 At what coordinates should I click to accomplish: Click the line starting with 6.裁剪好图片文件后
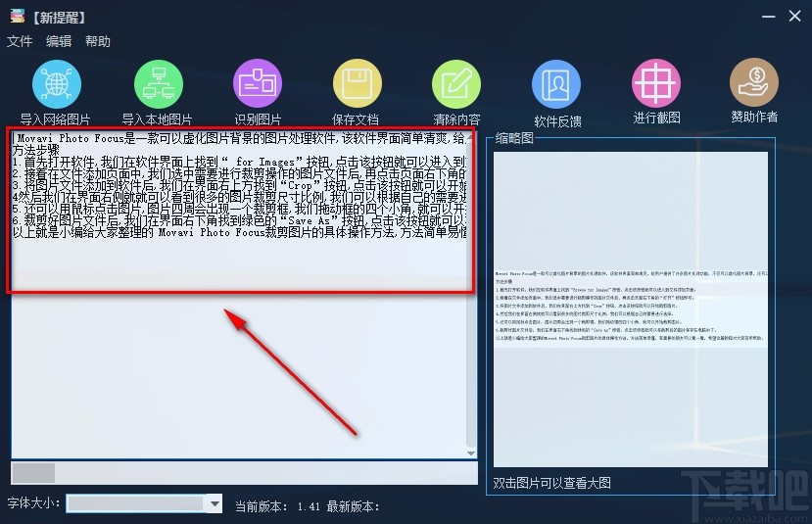(x=240, y=220)
